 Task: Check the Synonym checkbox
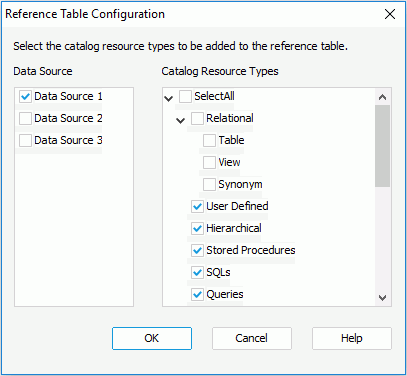(209, 184)
